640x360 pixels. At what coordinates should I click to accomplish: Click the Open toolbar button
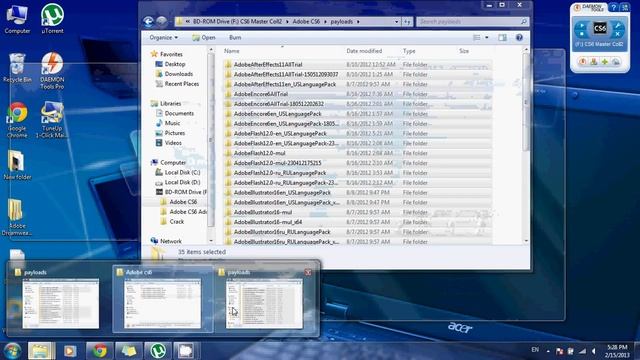(204, 38)
